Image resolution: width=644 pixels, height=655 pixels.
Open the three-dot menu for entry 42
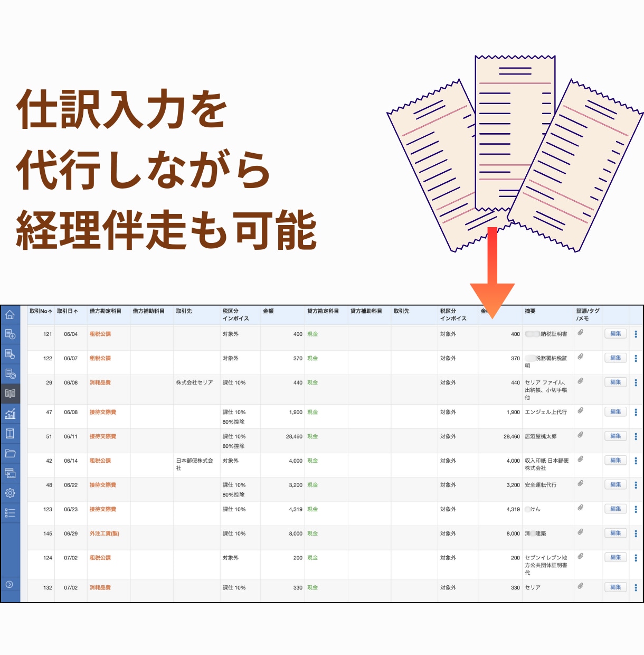636,461
